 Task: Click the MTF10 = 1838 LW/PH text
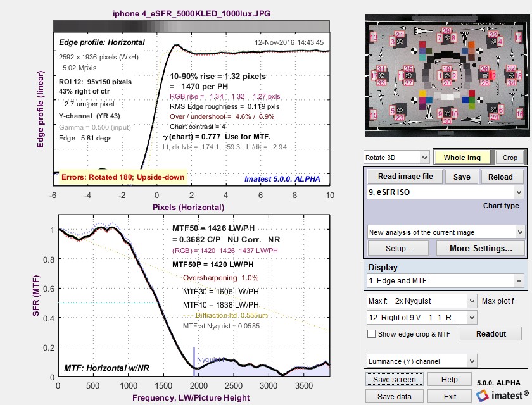pos(220,304)
